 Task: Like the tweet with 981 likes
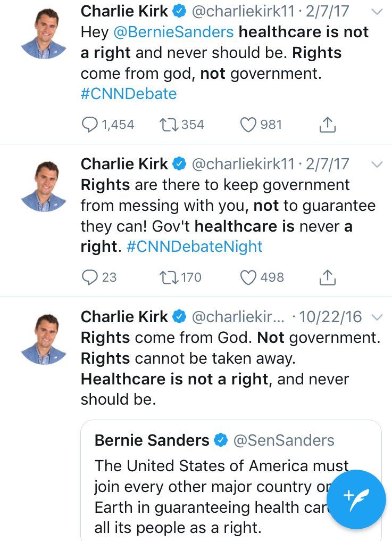point(248,125)
